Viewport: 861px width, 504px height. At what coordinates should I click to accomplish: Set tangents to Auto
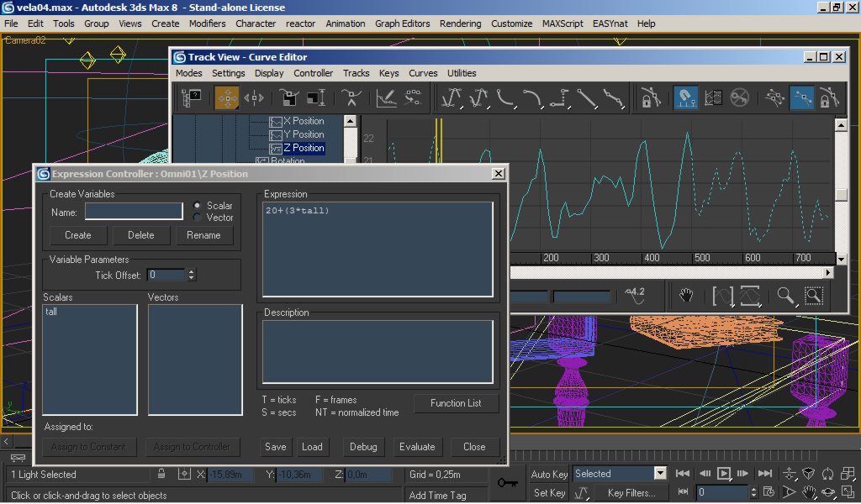pos(452,98)
